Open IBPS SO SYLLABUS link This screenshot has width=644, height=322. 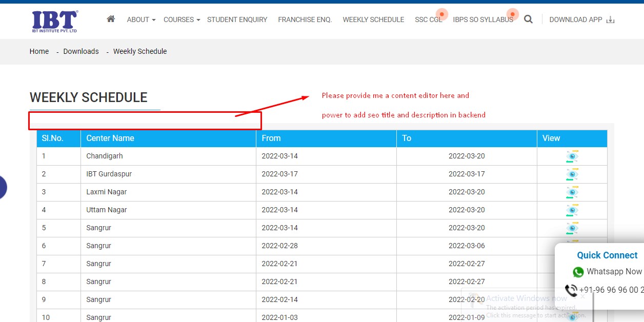tap(482, 19)
